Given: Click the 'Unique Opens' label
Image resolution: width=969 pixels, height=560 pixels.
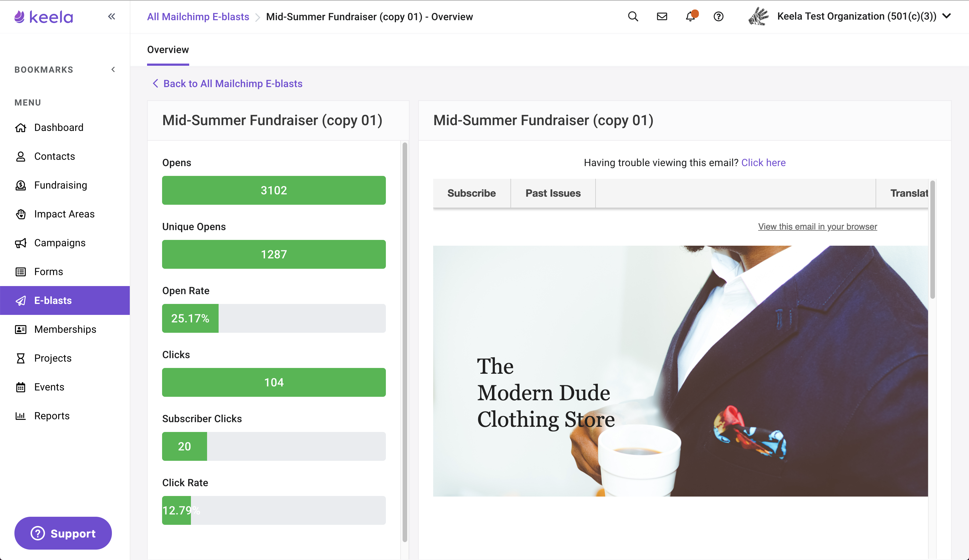Looking at the screenshot, I should coord(194,227).
